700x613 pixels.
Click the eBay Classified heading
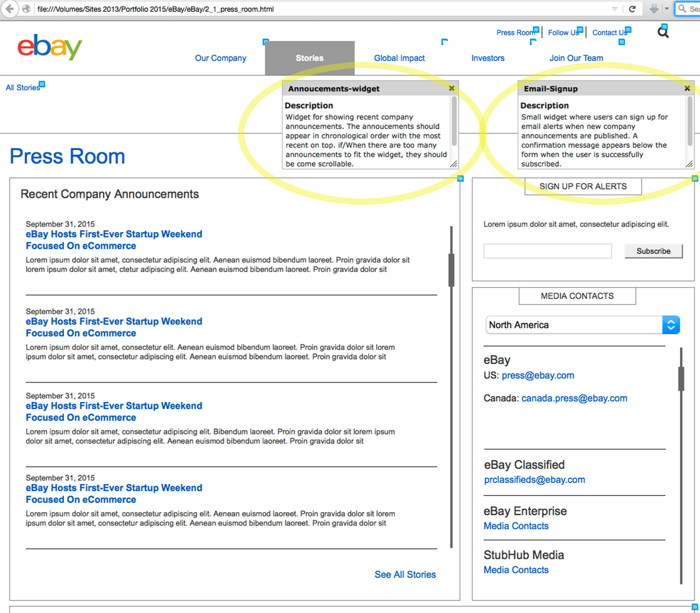point(524,464)
